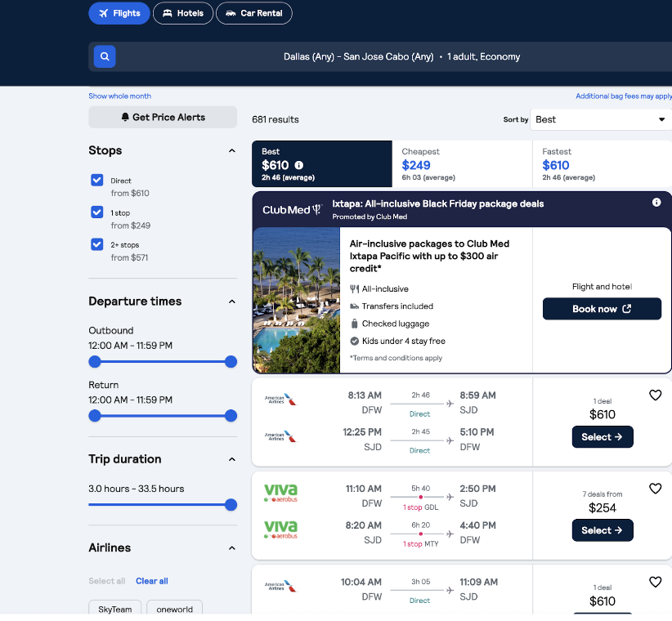Click the Viva Aerobus logo on return leg
The image size is (672, 621).
(x=280, y=529)
